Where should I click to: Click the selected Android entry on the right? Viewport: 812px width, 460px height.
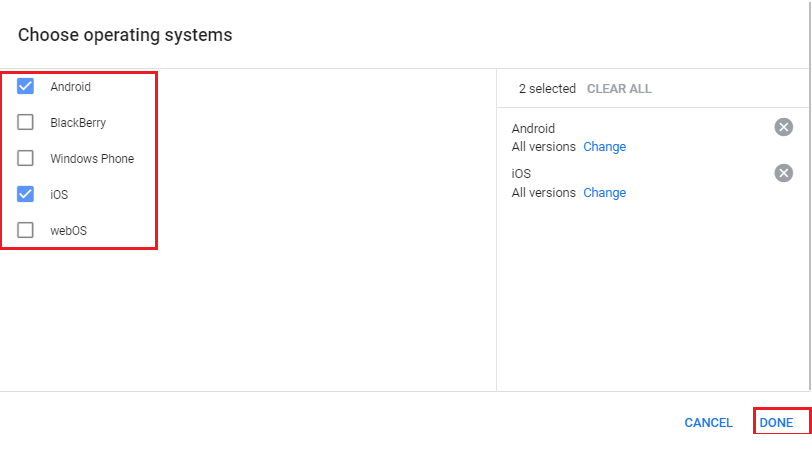533,128
